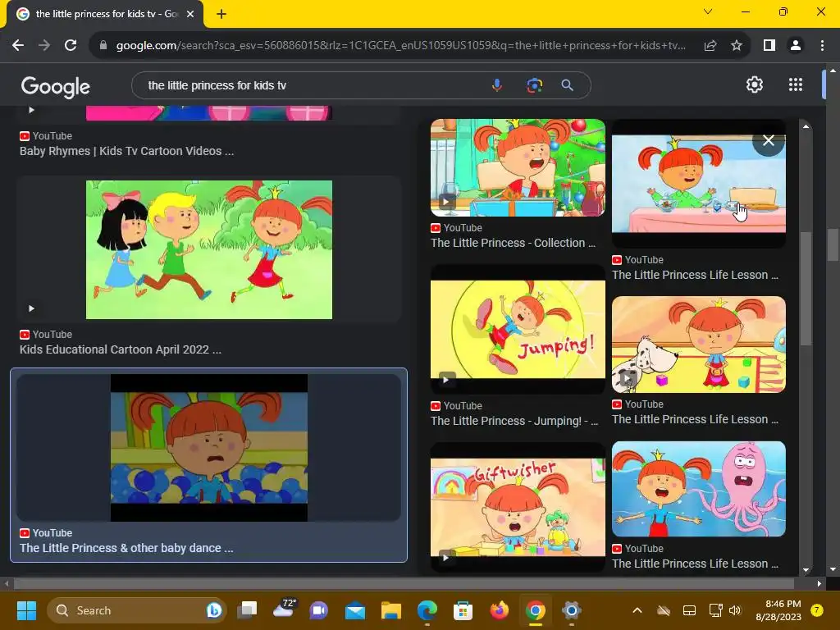Viewport: 840px width, 630px height.
Task: Open The Little Princess & other baby dance link
Action: tap(126, 548)
